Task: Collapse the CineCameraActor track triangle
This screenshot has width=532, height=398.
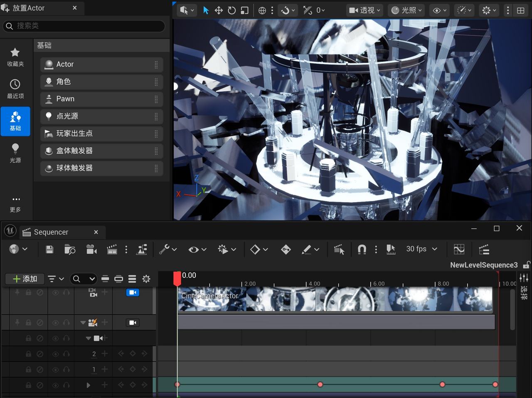Action: pyautogui.click(x=83, y=323)
